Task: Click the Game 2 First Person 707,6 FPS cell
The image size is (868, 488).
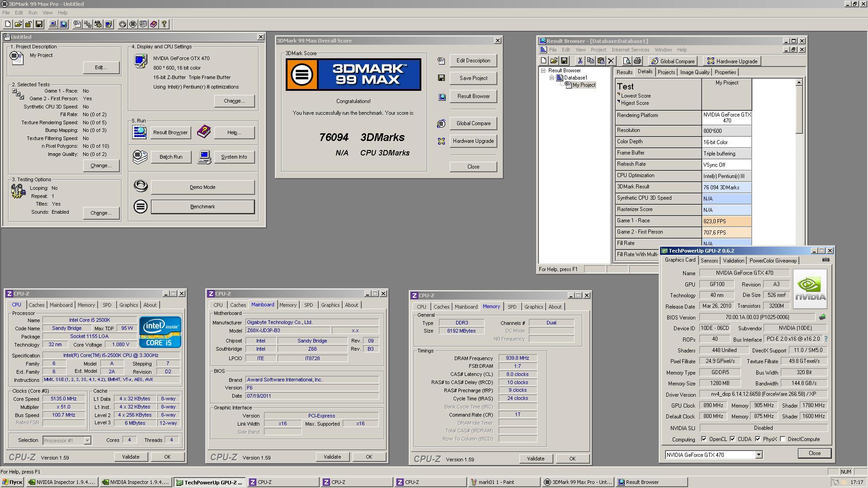Action: [x=726, y=233]
